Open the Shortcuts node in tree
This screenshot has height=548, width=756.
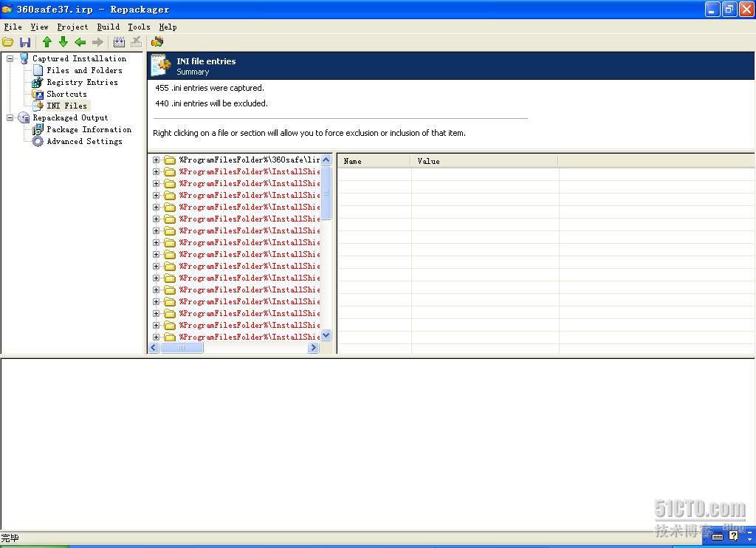[66, 94]
